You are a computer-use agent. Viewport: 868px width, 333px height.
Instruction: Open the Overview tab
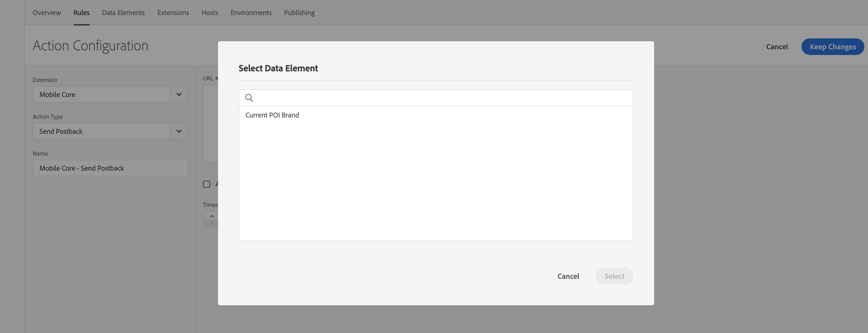point(47,13)
